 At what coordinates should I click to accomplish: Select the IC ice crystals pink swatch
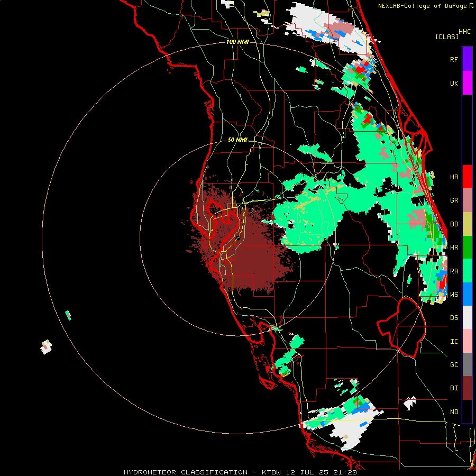(467, 341)
